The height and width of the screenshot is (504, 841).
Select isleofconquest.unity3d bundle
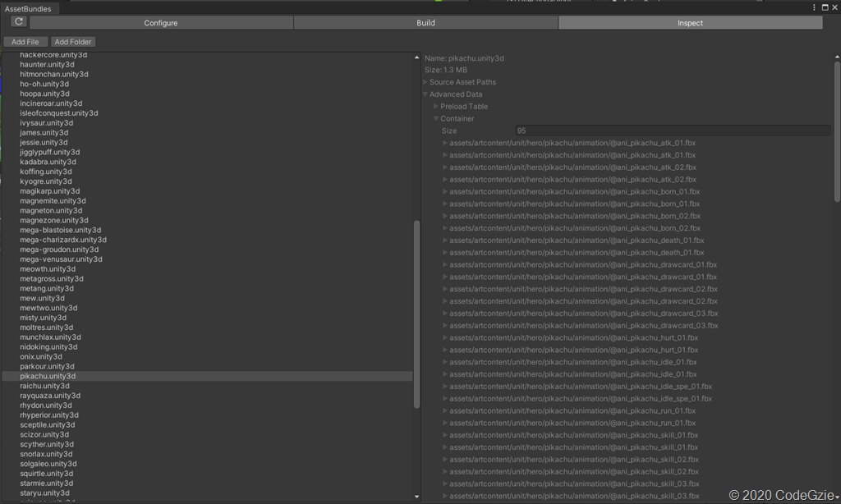pyautogui.click(x=59, y=113)
